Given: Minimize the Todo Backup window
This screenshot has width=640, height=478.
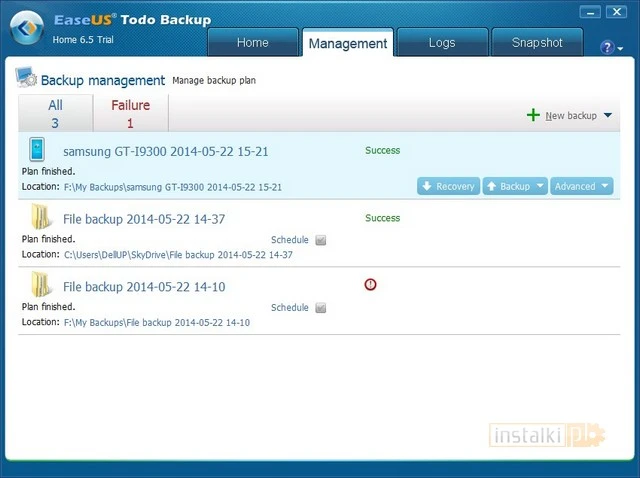Looking at the screenshot, I should coord(590,12).
